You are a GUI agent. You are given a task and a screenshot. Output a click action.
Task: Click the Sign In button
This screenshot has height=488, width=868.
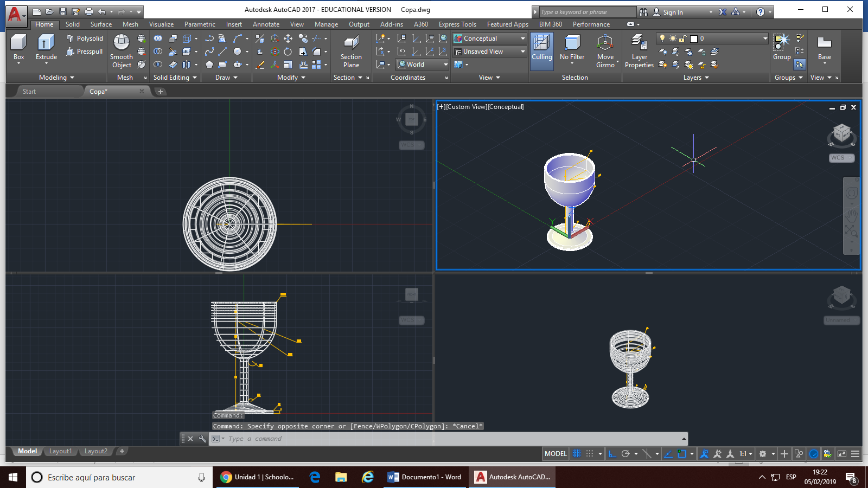pyautogui.click(x=673, y=12)
